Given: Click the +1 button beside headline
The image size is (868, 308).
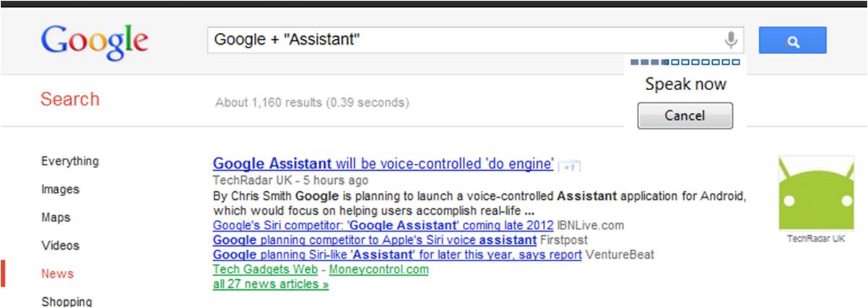Looking at the screenshot, I should [x=570, y=167].
